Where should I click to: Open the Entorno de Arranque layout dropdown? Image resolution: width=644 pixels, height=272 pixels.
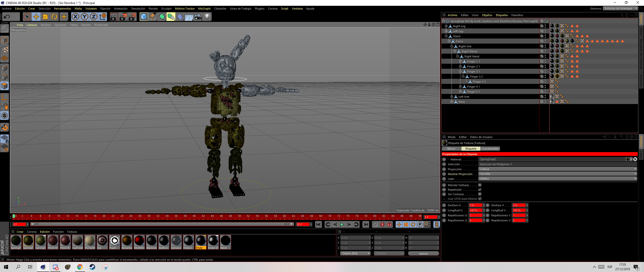(x=621, y=8)
